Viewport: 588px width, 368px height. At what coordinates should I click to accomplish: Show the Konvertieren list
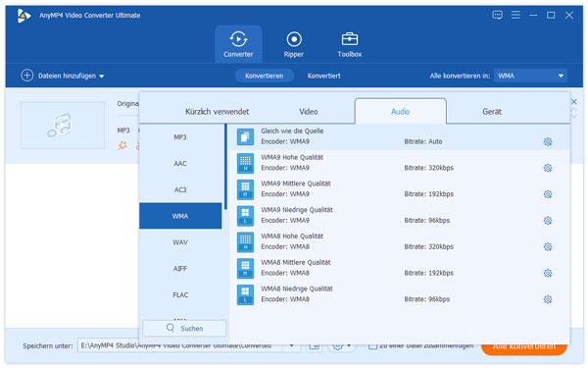(x=264, y=76)
